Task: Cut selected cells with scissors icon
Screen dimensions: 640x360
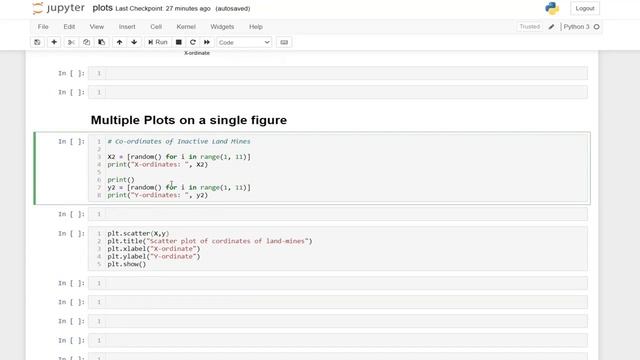Action: (x=71, y=42)
